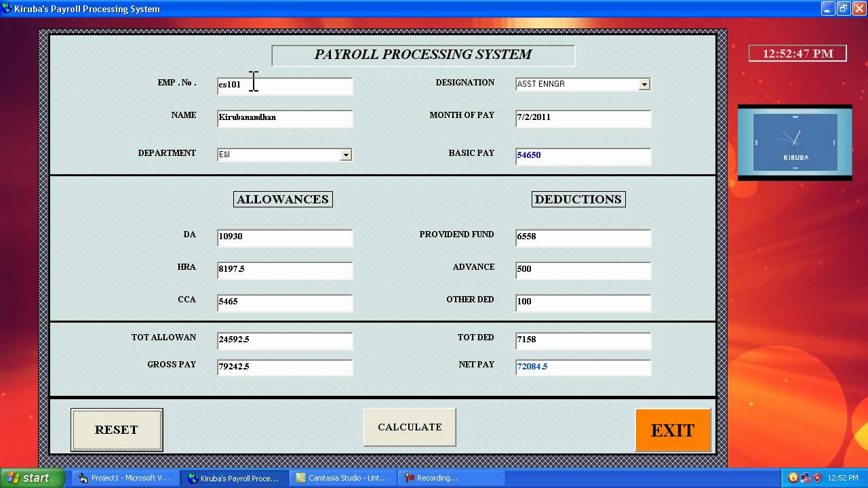
Task: Click the DEDUCTIONS heading label
Action: [x=578, y=199]
